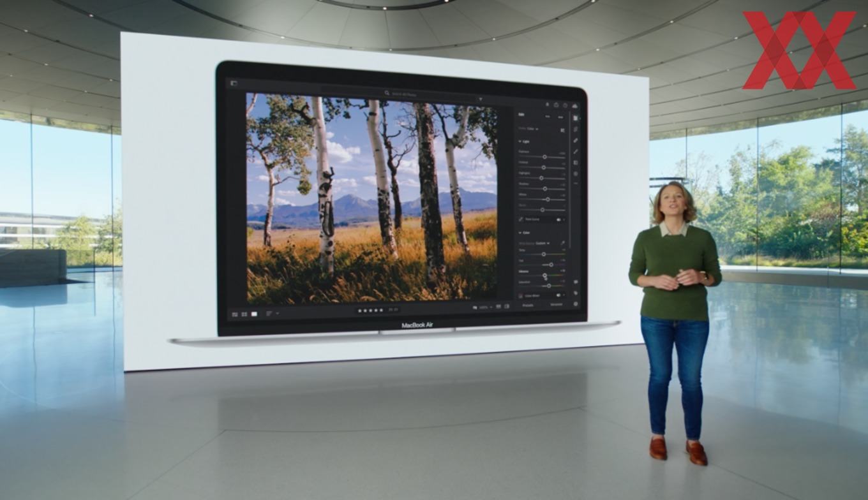
Task: Select the Radial gradient tool icon
Action: pyautogui.click(x=576, y=173)
